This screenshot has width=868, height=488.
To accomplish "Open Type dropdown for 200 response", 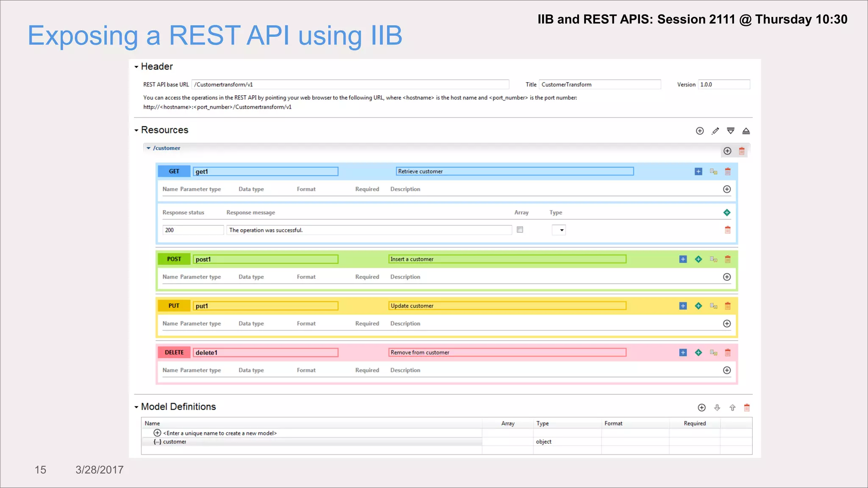I will 559,230.
